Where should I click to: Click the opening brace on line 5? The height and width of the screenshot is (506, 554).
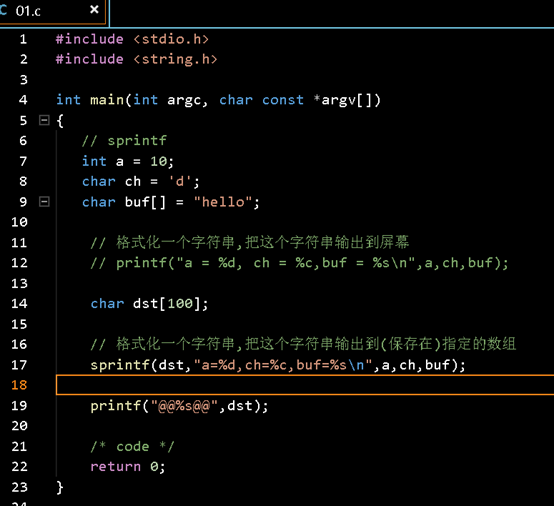(x=60, y=121)
